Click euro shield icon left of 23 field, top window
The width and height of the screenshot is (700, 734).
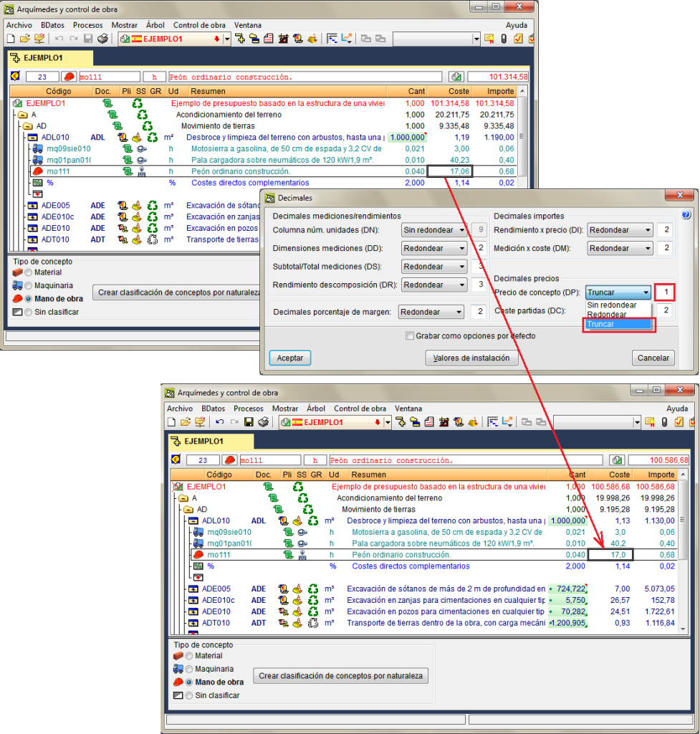click(x=15, y=76)
